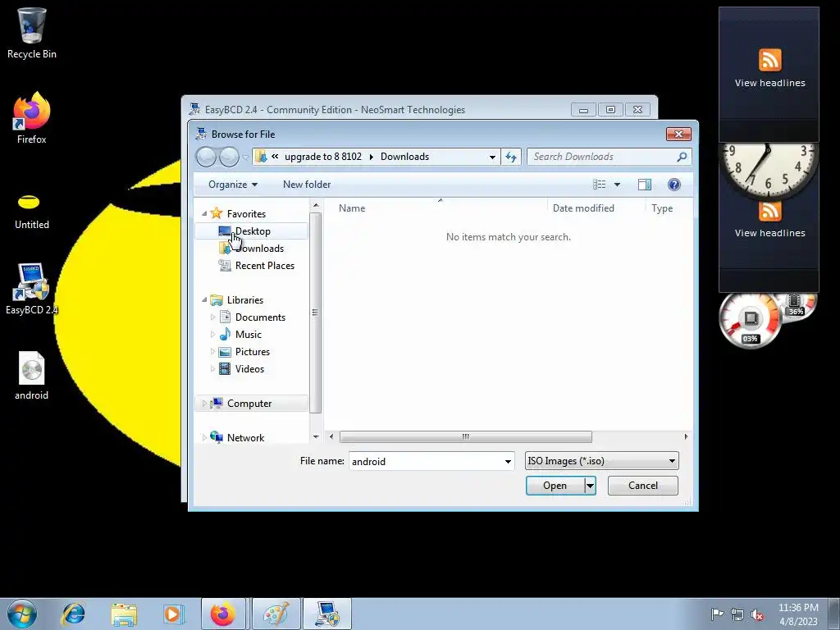
Task: Close the Browse for File dialog
Action: 678,134
